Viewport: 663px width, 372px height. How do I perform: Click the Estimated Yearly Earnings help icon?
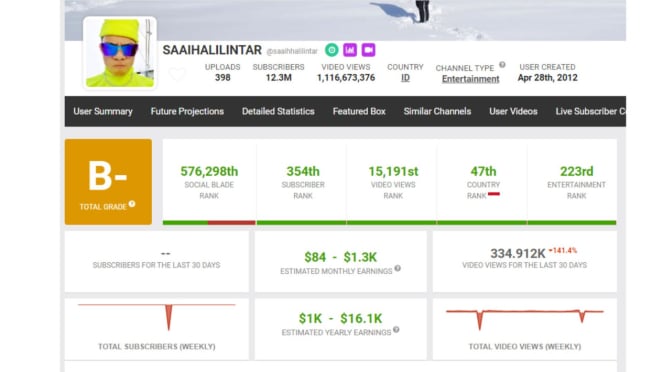click(396, 330)
